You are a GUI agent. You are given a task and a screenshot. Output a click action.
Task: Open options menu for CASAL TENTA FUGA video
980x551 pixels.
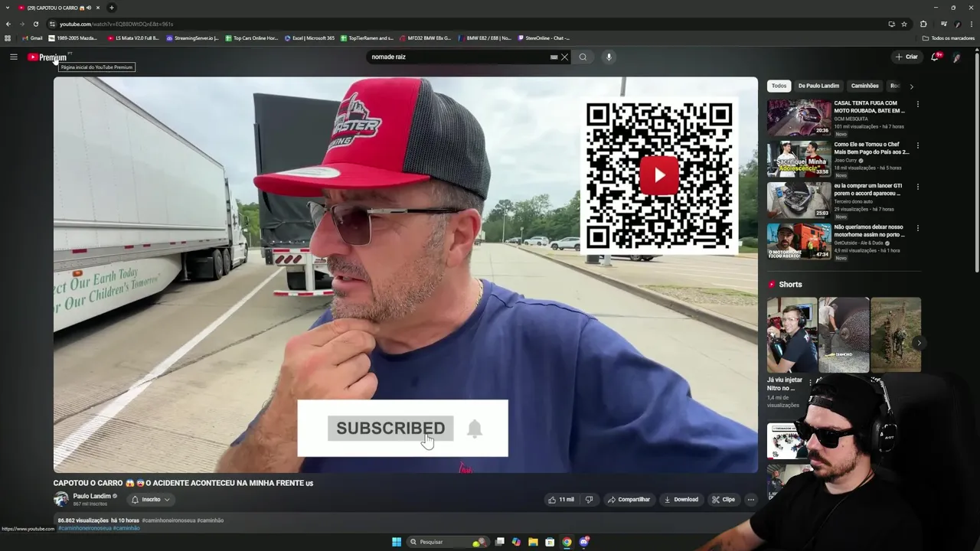(917, 104)
